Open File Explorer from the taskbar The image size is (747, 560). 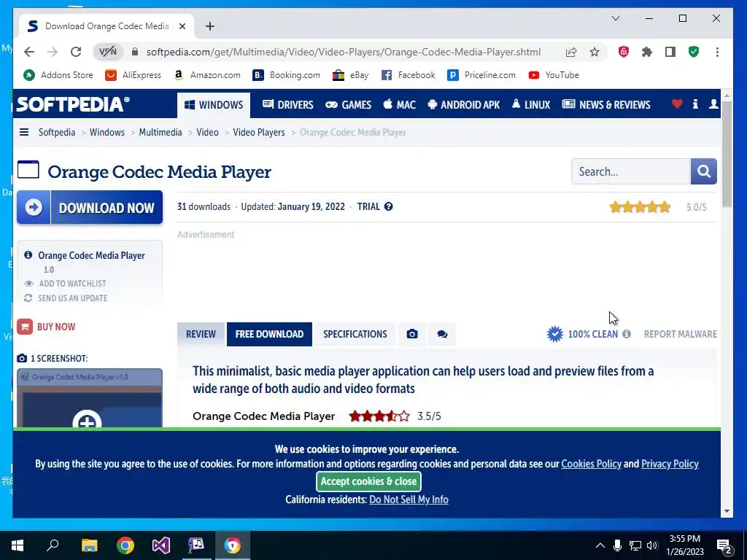pyautogui.click(x=89, y=545)
